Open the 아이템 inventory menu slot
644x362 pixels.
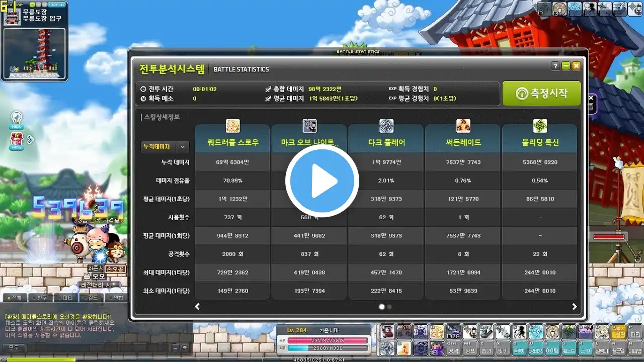pyautogui.click(x=553, y=348)
